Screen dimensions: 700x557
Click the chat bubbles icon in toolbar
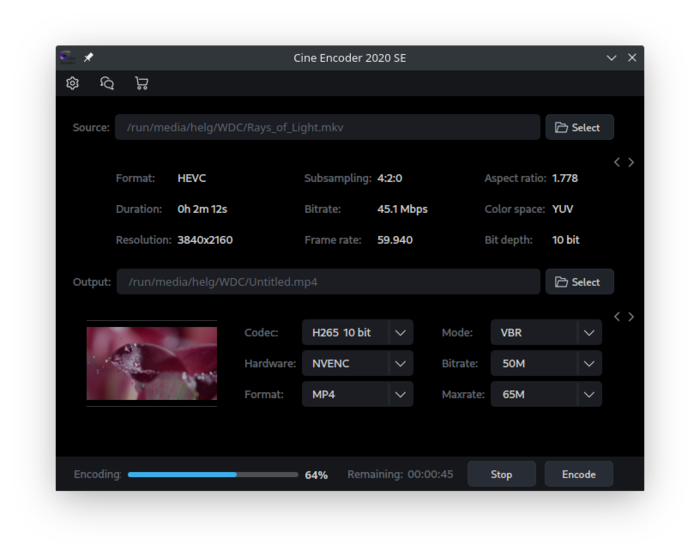107,84
